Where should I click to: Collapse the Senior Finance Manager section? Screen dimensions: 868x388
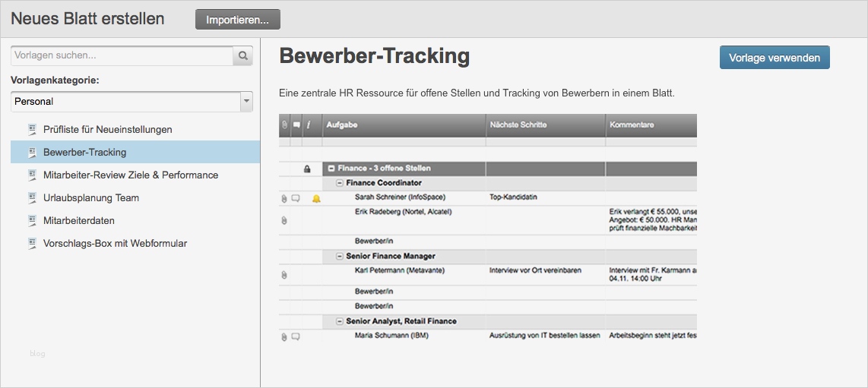click(340, 257)
